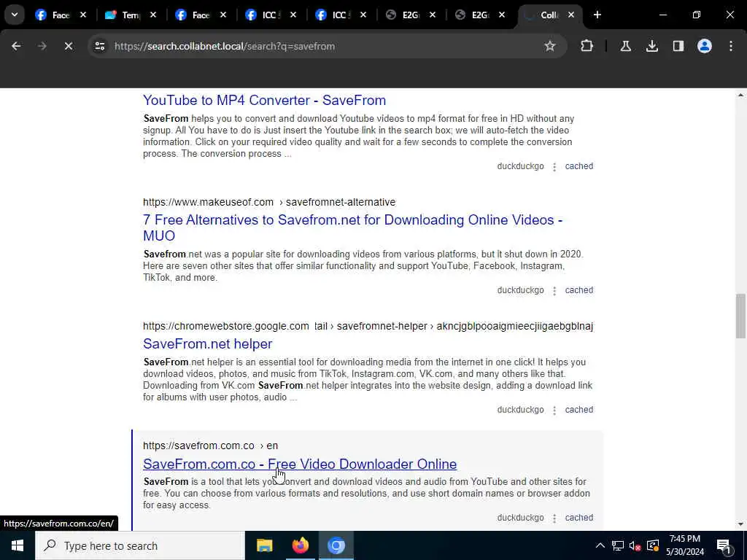Open Chrome from the taskbar
This screenshot has width=747, height=560.
point(336,545)
